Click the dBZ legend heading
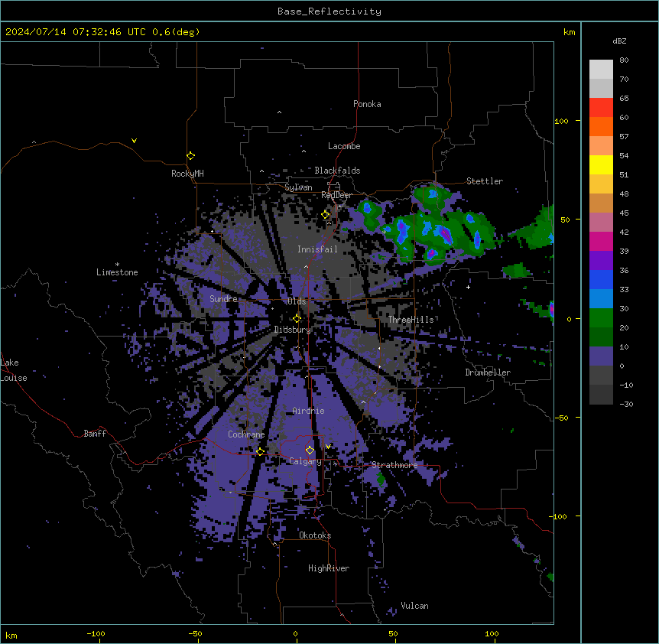Viewport: 659px width, 644px height. (619, 41)
